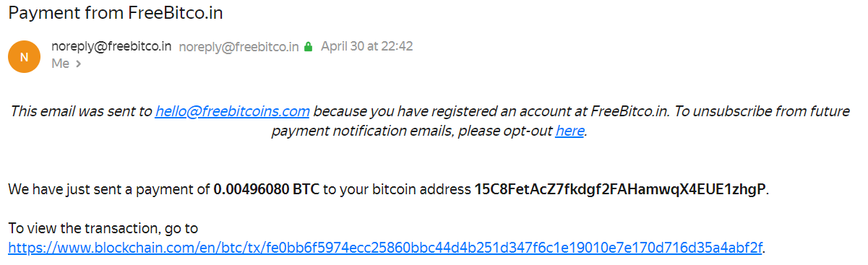Click the grey noreply@freebitco.in email address
This screenshot has width=868, height=265.
point(239,47)
